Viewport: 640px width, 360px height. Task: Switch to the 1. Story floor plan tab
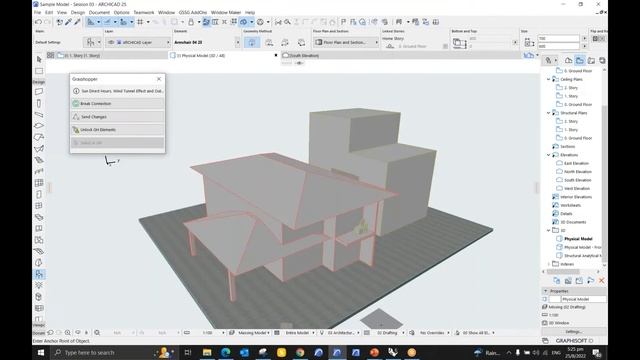click(112, 55)
